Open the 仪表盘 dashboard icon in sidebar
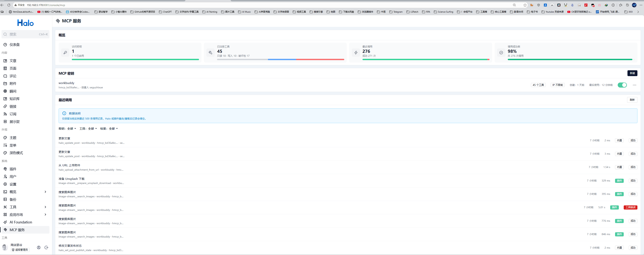Viewport: 644px width, 255px height. pos(5,45)
